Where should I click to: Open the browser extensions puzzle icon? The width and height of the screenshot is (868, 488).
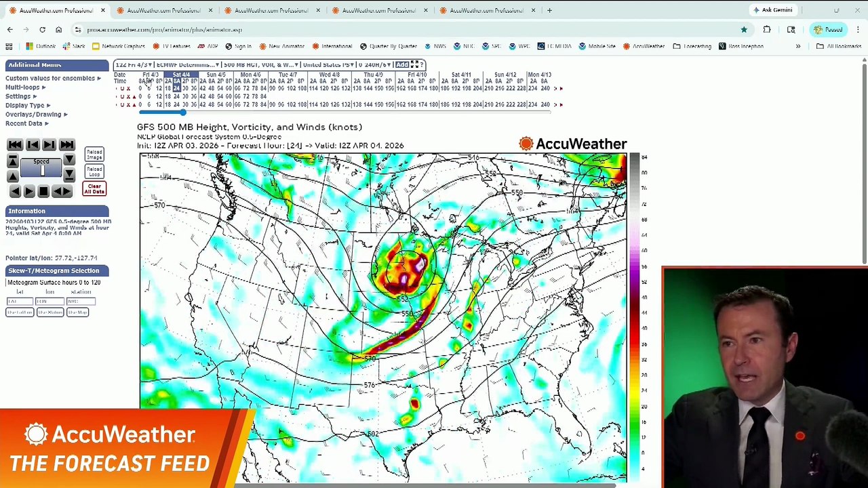pyautogui.click(x=767, y=29)
